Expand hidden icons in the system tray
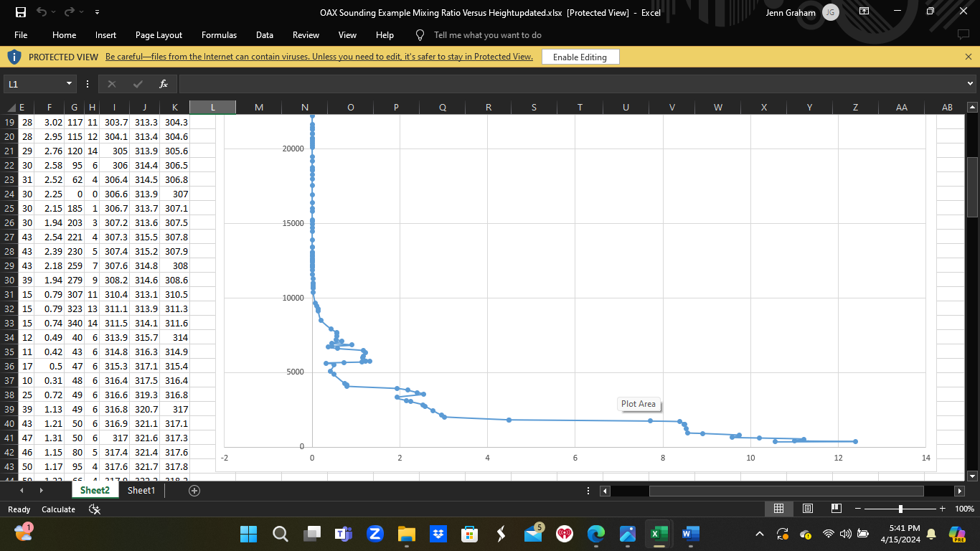Image resolution: width=980 pixels, height=551 pixels. tap(759, 534)
